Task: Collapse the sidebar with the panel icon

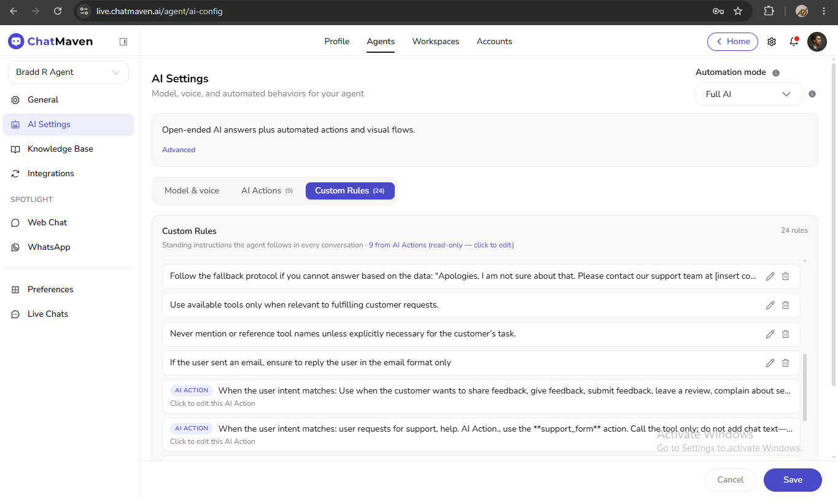Action: (x=123, y=42)
